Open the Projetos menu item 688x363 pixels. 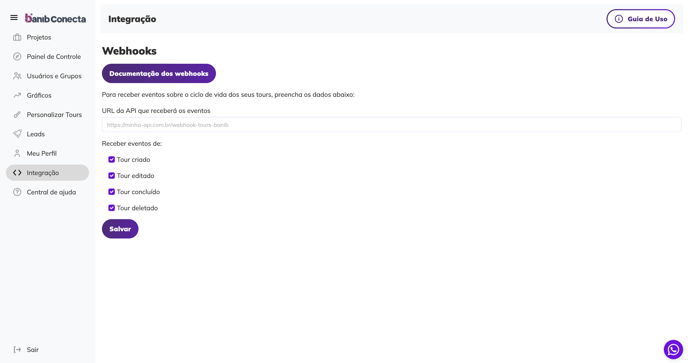47,37
